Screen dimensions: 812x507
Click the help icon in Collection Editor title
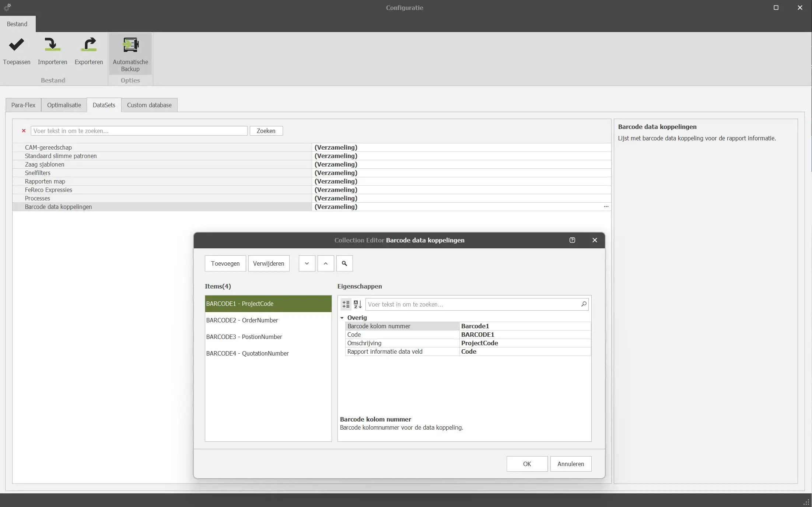point(572,240)
